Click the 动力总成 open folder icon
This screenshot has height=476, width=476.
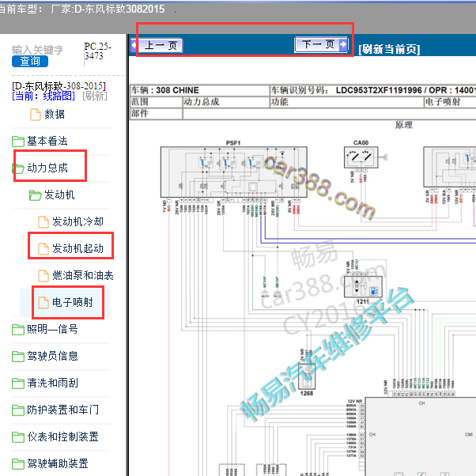18,168
